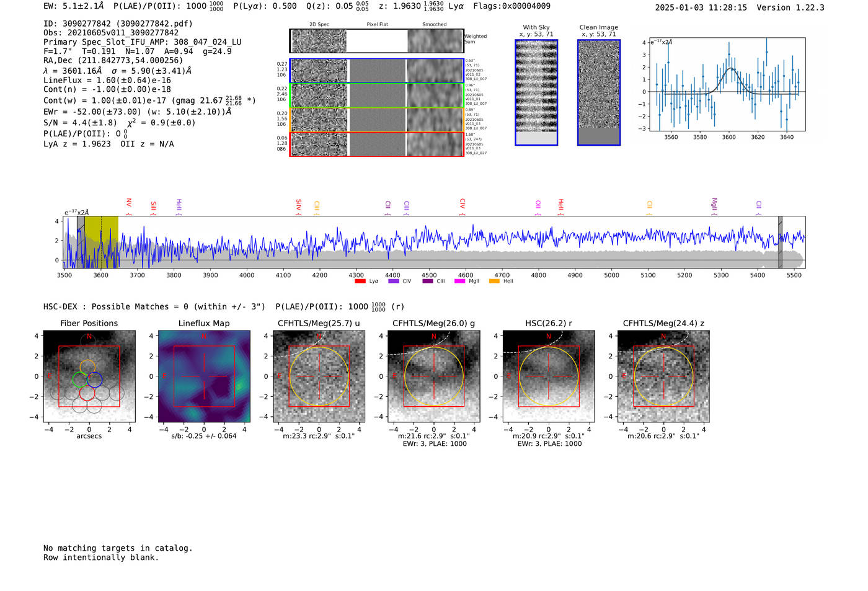Open the Weighted Sum 2D spectrum strip
Image resolution: width=868 pixels, height=591 pixels.
(376, 41)
